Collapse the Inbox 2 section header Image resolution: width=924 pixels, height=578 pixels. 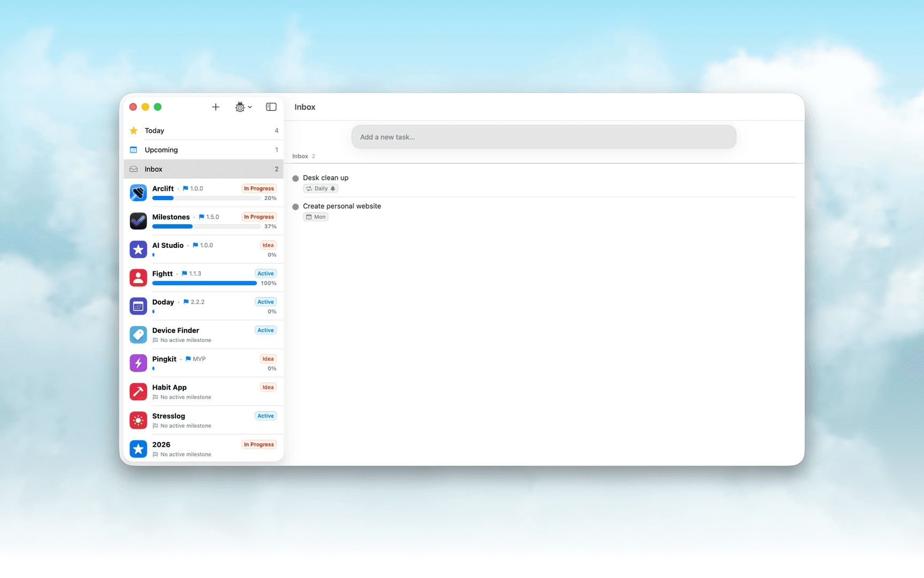point(304,156)
